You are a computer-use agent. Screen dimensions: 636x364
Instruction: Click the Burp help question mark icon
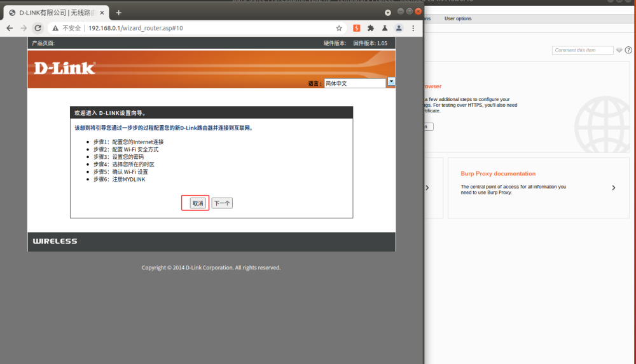point(628,50)
